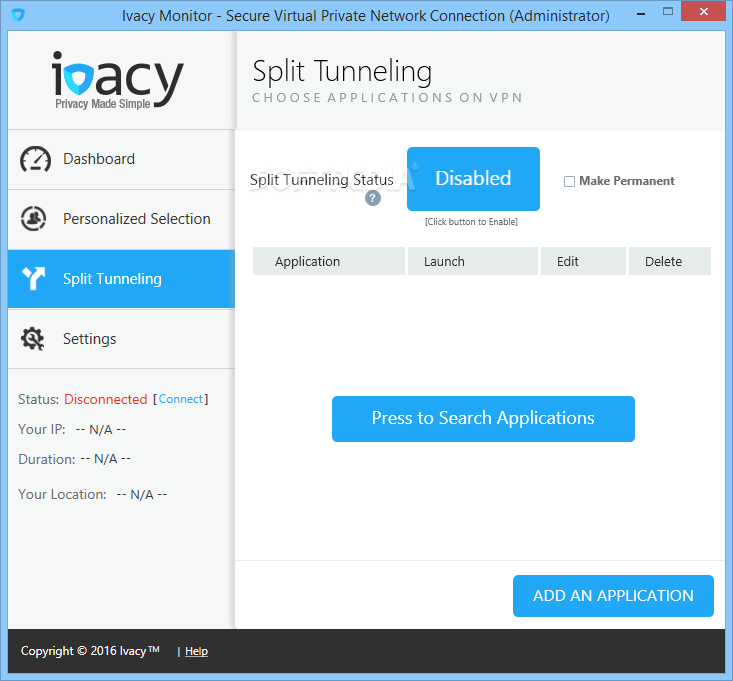Click the ADD AN APPLICATION button

click(613, 596)
